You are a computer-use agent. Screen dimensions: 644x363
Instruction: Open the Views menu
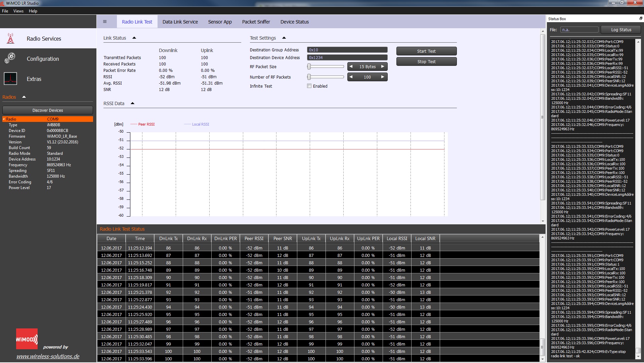[18, 11]
